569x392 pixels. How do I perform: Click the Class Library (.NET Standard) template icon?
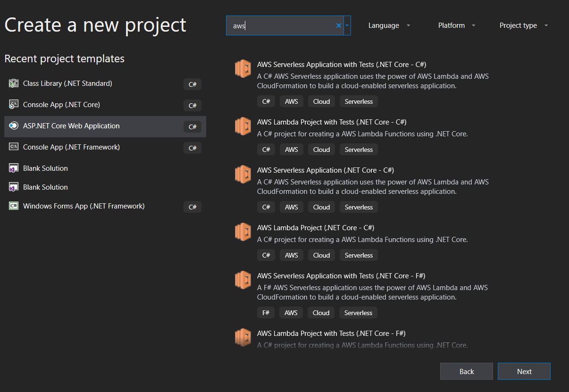(x=14, y=83)
